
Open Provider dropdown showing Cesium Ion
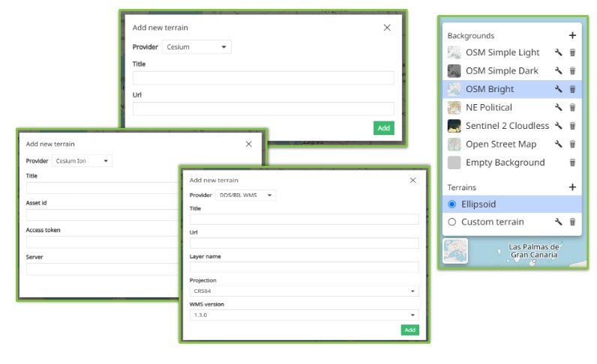tap(82, 161)
